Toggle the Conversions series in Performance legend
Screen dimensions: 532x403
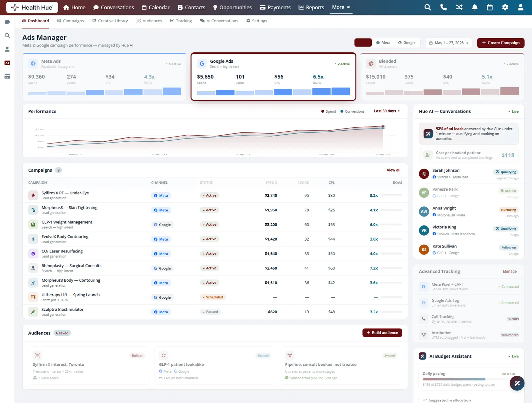352,111
